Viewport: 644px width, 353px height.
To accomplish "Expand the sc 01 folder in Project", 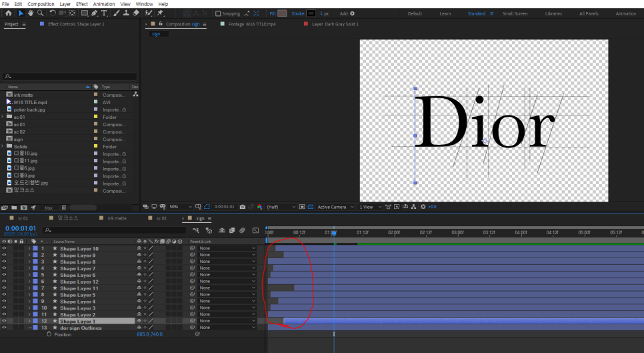I will point(3,117).
